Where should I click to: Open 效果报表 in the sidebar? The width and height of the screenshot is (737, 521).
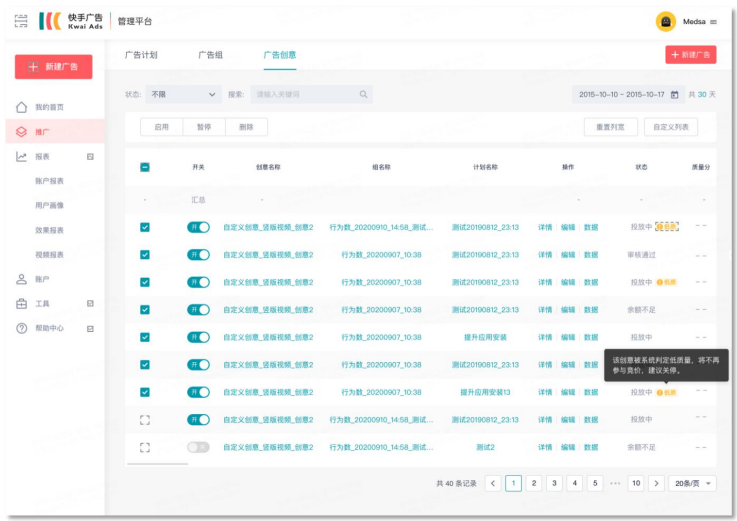click(49, 230)
